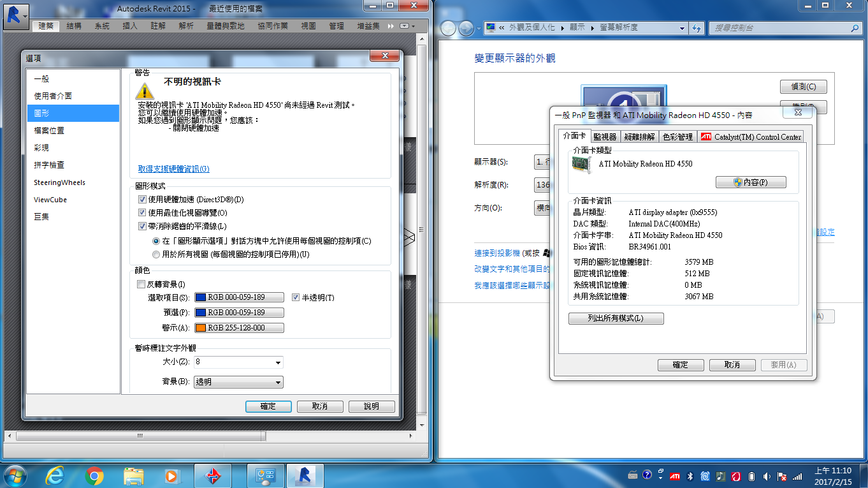The width and height of the screenshot is (868, 488).
Task: Click the 列出所有模式(L) button
Action: tap(616, 318)
